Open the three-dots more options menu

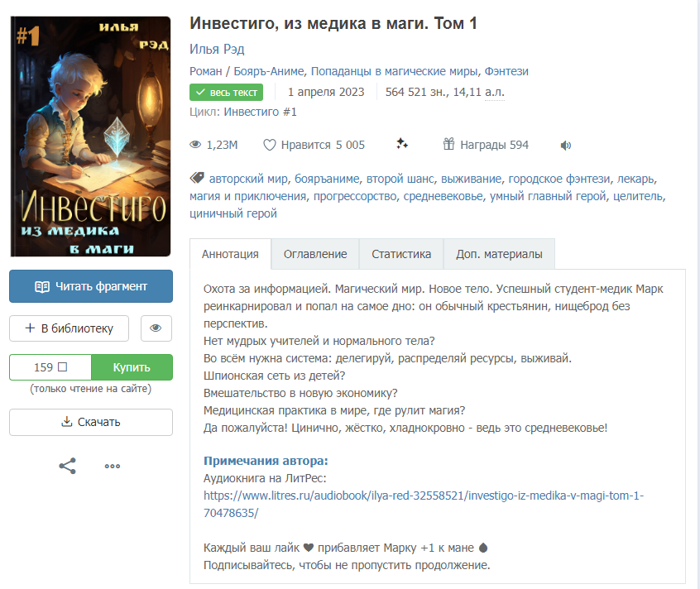point(113,467)
